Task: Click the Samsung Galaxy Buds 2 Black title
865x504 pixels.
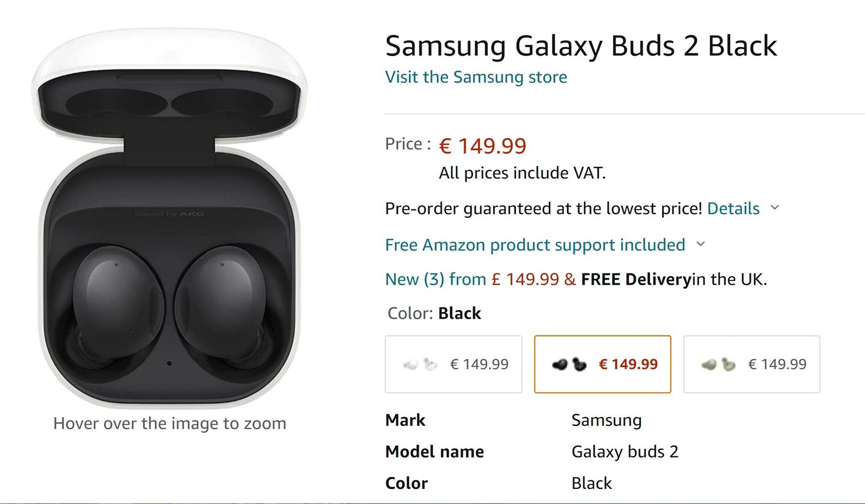Action: [581, 46]
